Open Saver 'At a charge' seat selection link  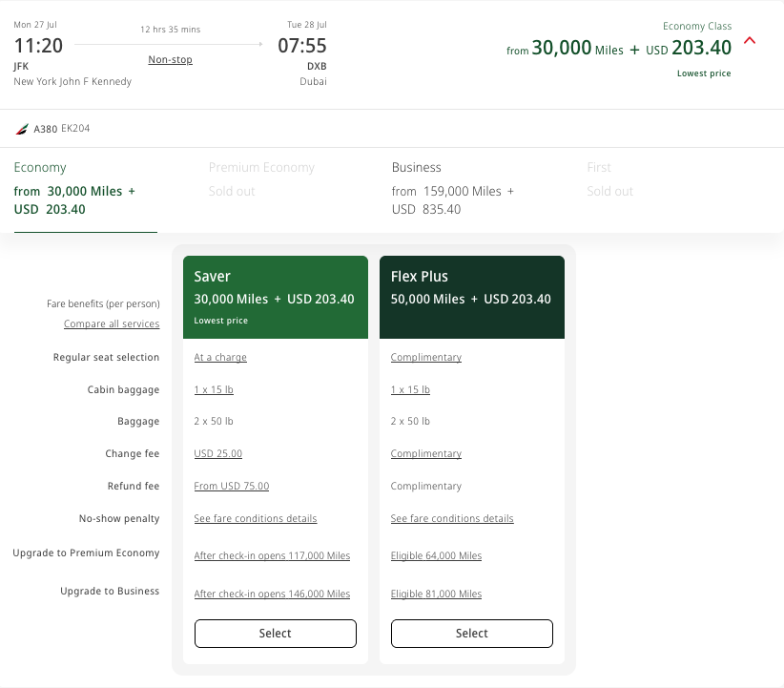220,357
